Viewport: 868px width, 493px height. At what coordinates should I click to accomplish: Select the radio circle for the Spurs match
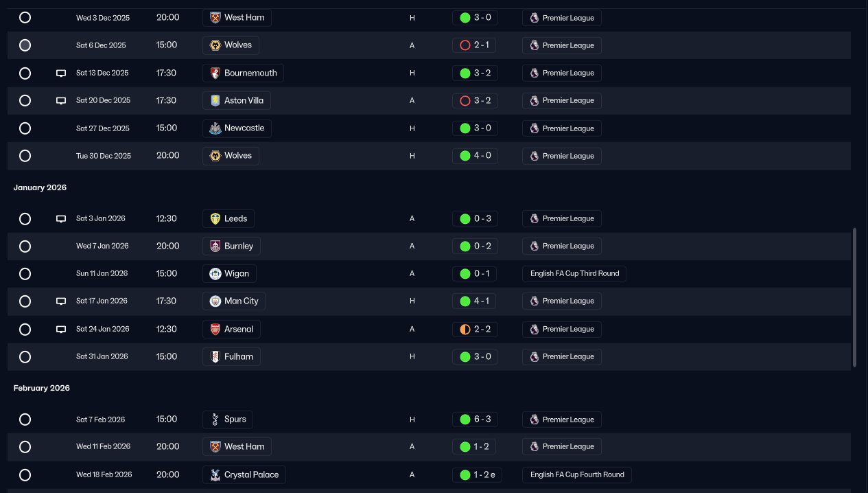click(25, 420)
